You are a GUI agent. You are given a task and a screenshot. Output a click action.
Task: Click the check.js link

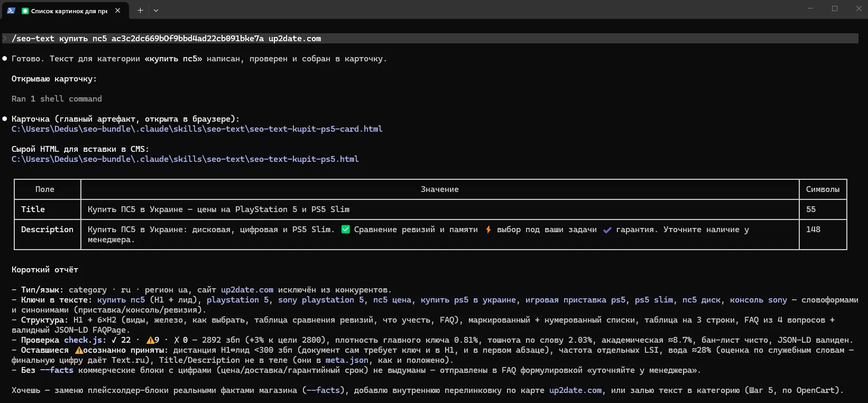coord(83,340)
